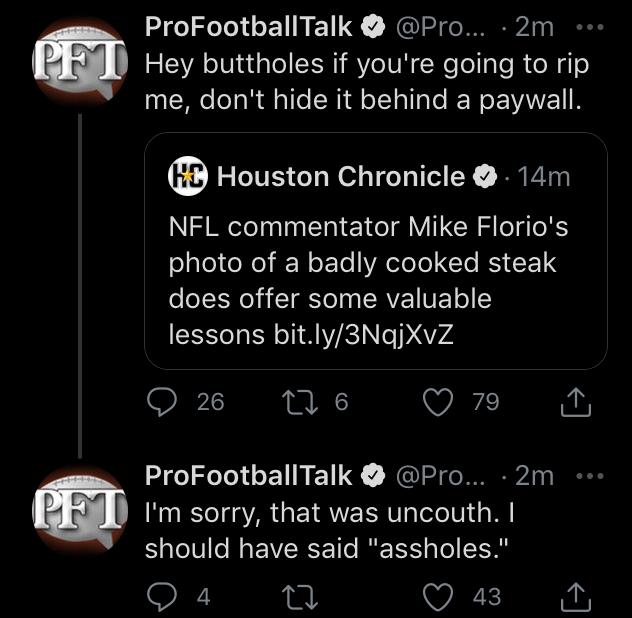The height and width of the screenshot is (618, 632).
Task: Open the quoted Houston Chronicle tweet card
Action: tap(376, 251)
